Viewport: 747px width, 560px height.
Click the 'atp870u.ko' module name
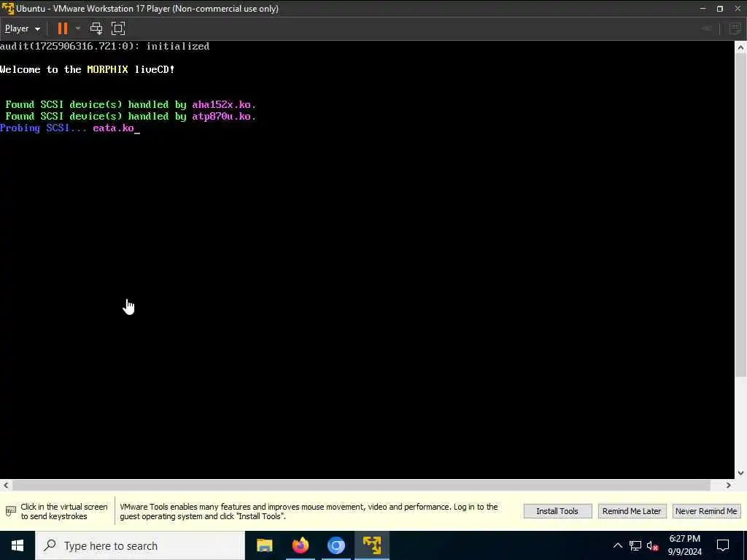221,116
